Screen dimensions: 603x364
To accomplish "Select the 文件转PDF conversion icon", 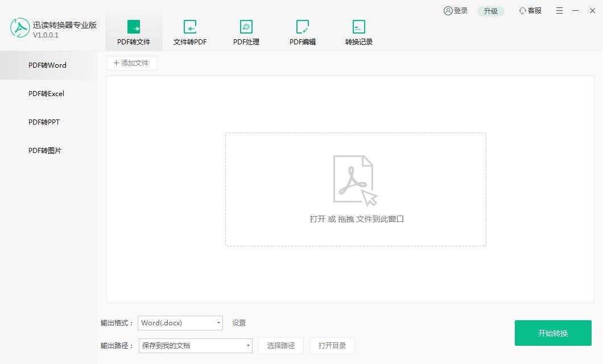I will pos(190,27).
